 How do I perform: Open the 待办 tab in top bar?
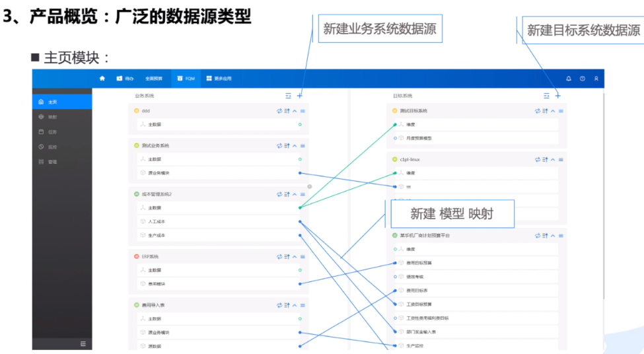pos(125,79)
